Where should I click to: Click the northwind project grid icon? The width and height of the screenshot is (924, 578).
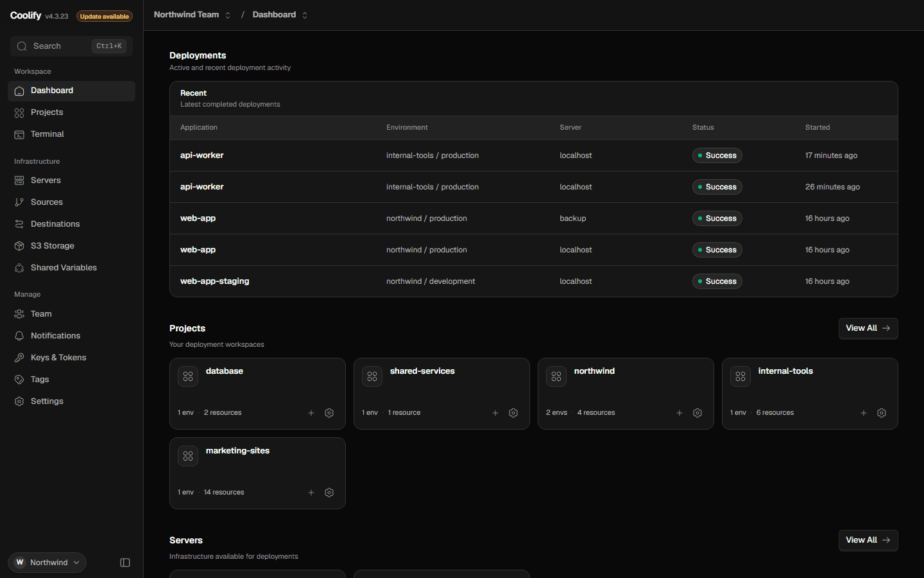pos(556,376)
